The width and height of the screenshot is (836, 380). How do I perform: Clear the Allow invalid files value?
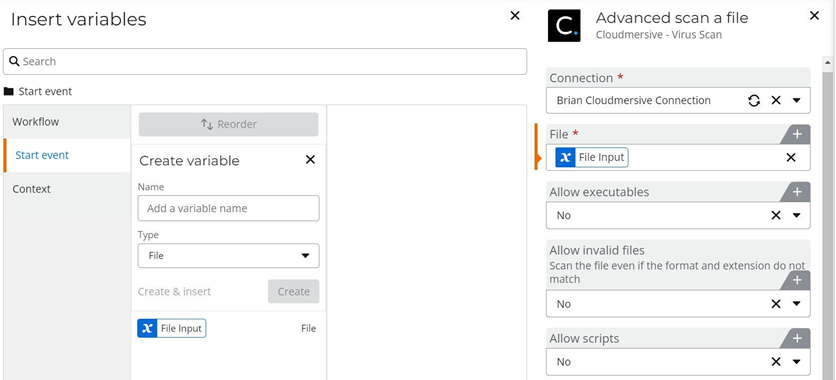[776, 304]
